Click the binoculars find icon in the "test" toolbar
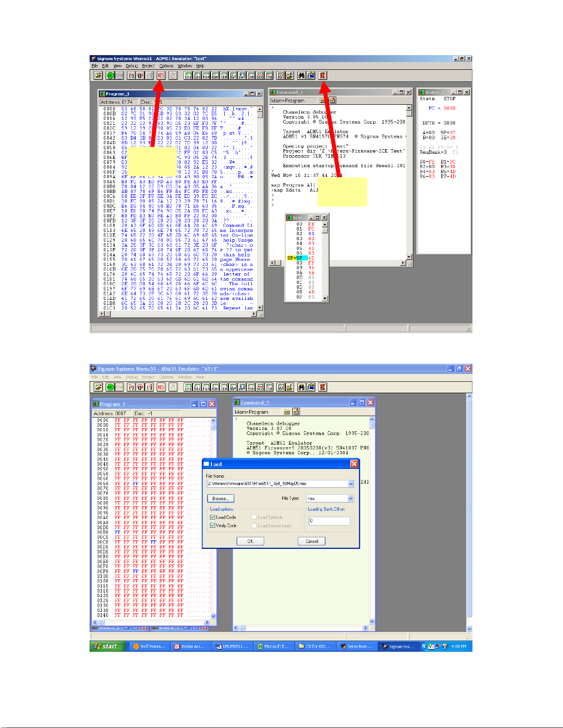The height and width of the screenshot is (728, 563). tap(301, 75)
